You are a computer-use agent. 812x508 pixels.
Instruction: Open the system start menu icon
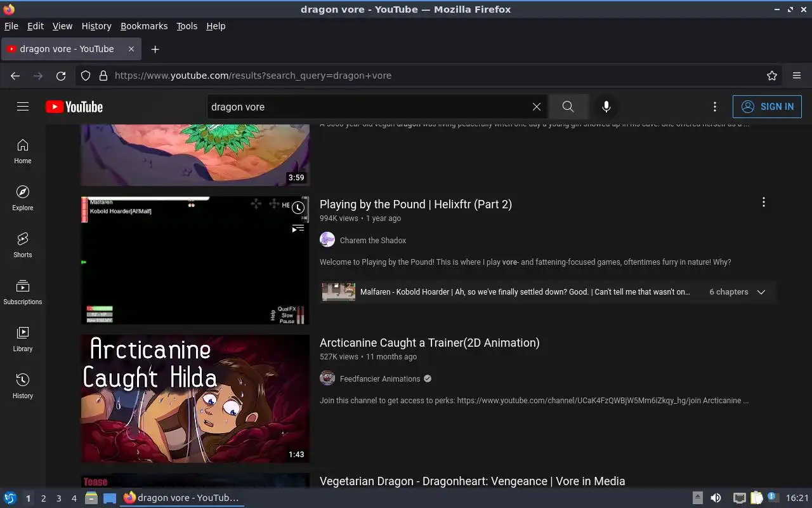click(x=10, y=498)
